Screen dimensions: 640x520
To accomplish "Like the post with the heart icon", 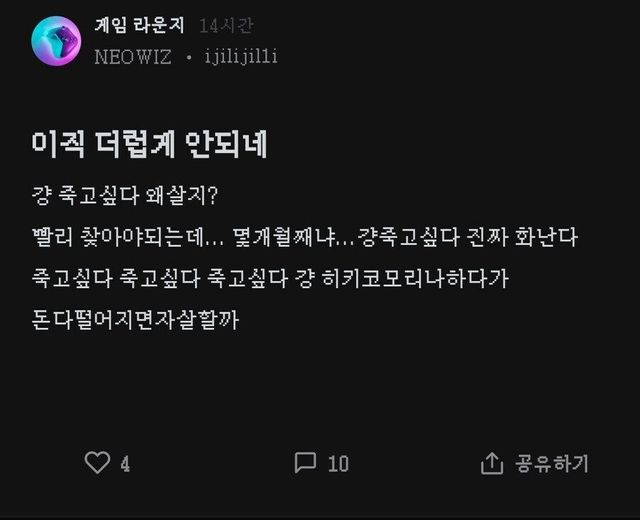I will 97,463.
